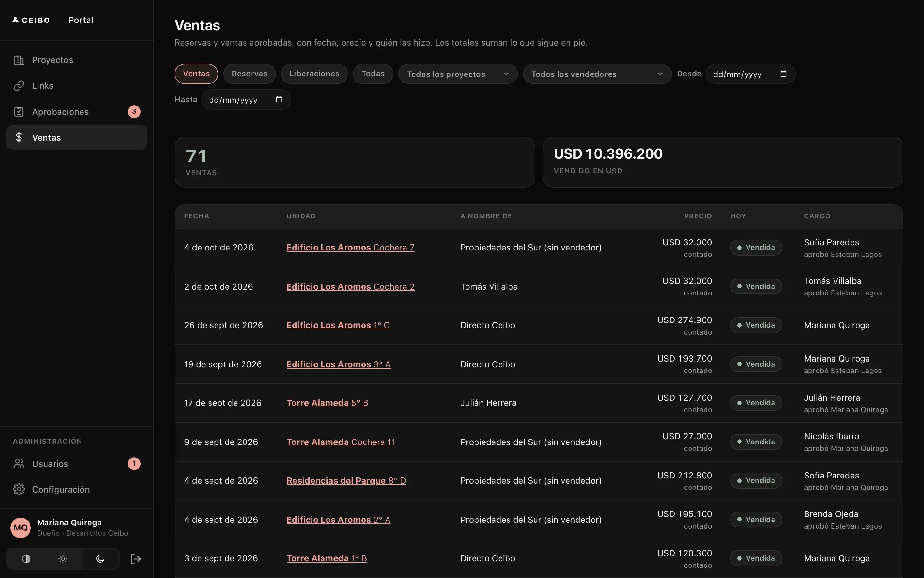
Task: Open Edificio Los Aromos Cochera 2 link
Action: click(x=350, y=286)
